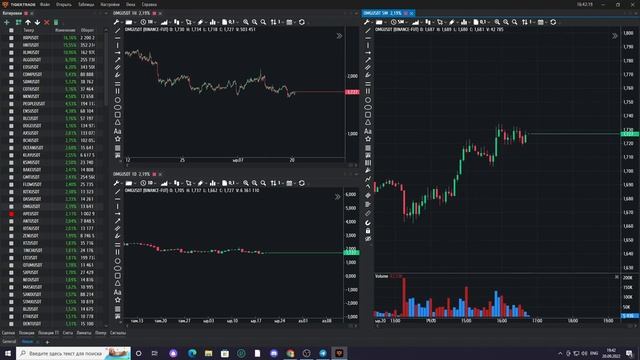The height and width of the screenshot is (360, 640).
Task: Tick the 1INCHUSDT row checkbox
Action: 11,251
